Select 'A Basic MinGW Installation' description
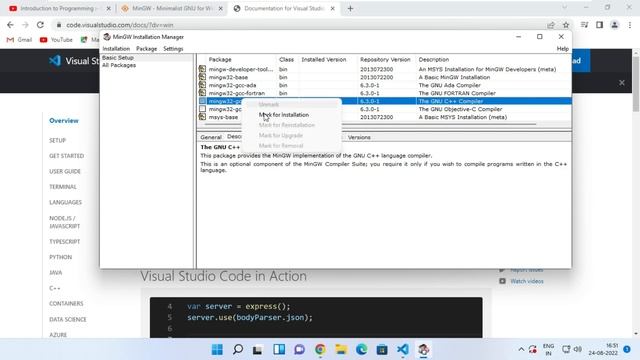This screenshot has height=360, width=640. coord(454,77)
